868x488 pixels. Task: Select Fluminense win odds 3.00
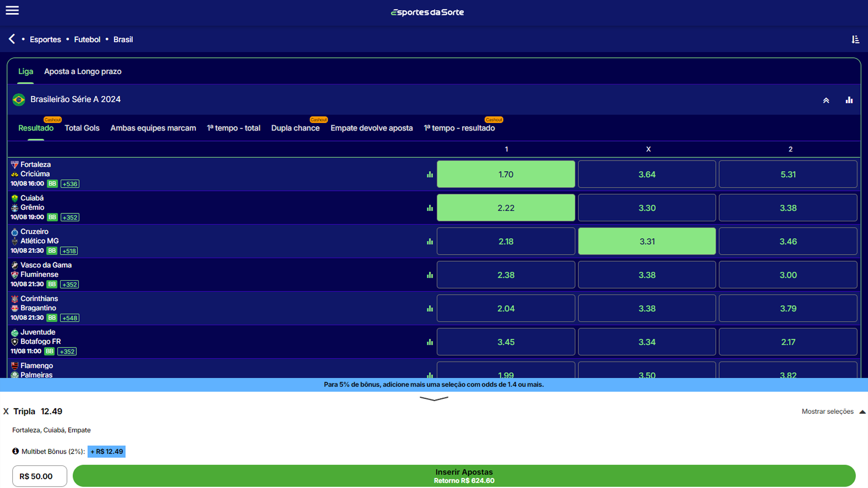pyautogui.click(x=788, y=274)
